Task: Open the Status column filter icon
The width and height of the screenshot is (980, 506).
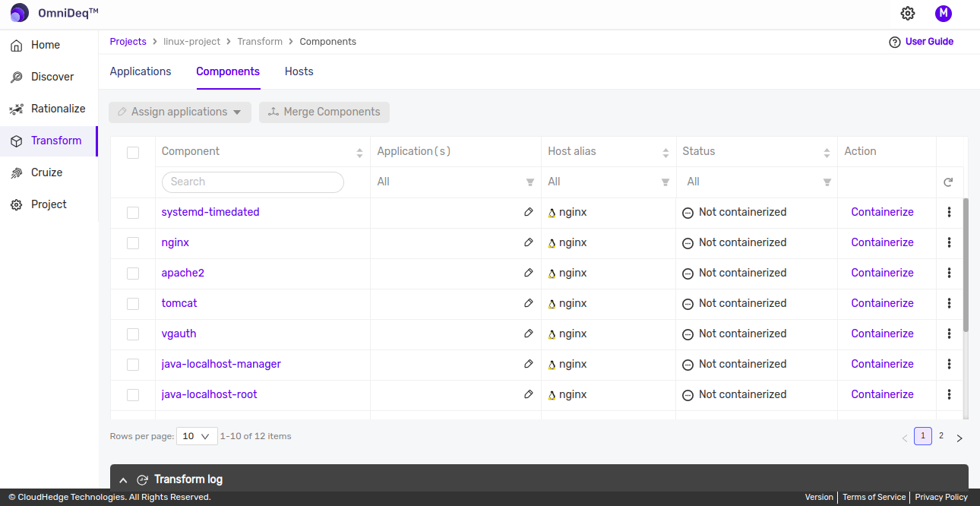Action: 827,182
